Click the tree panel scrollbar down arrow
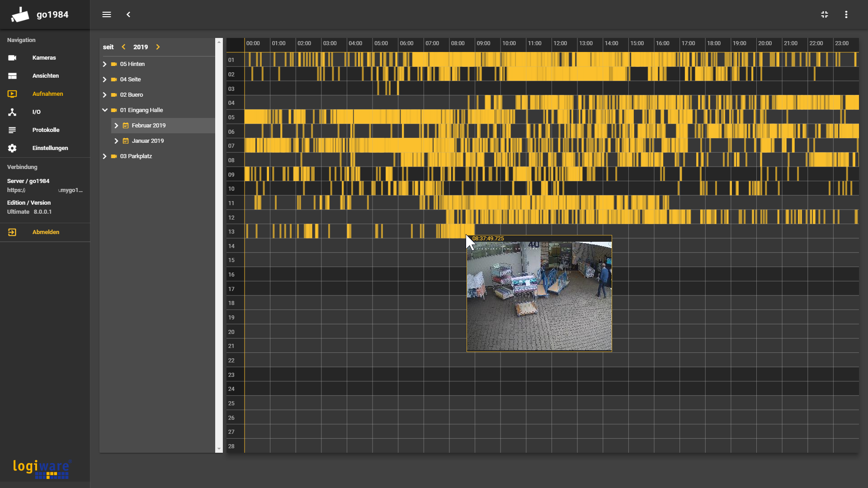 tap(219, 449)
